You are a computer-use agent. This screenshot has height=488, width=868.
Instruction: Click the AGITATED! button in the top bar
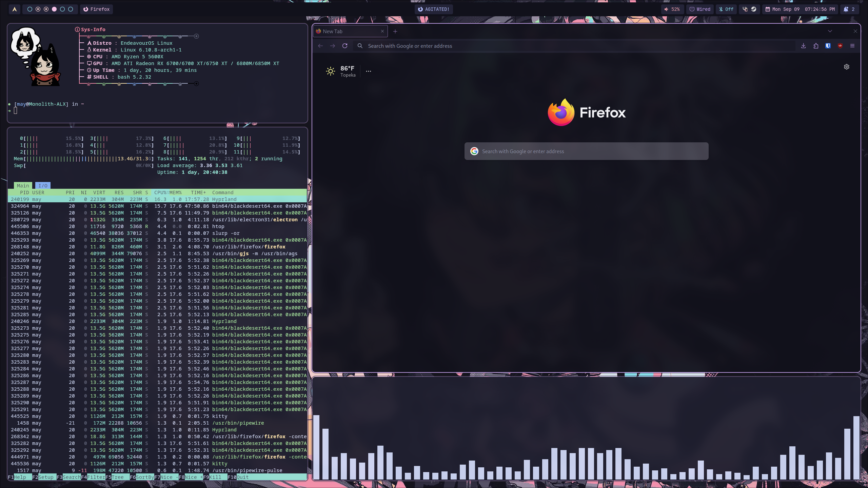click(x=433, y=9)
